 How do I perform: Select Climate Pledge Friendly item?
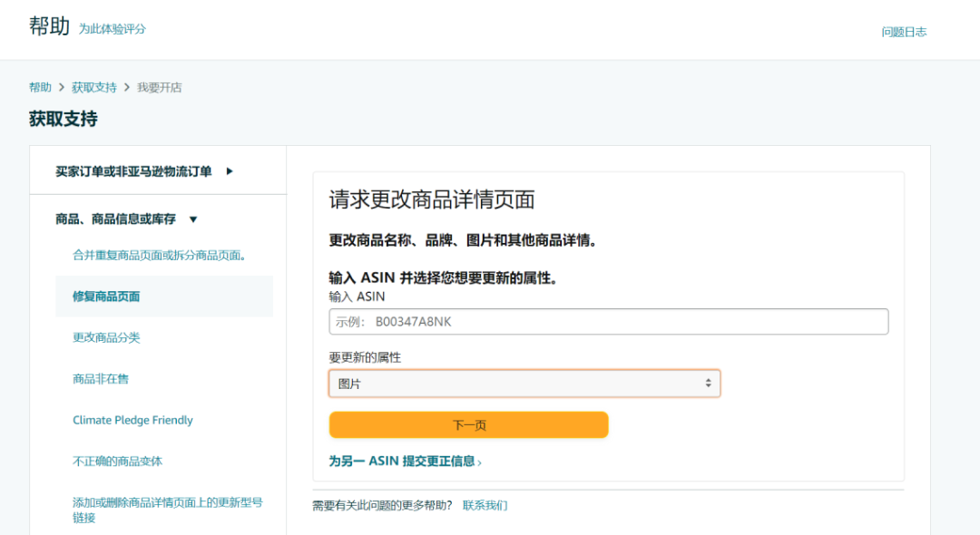point(132,420)
